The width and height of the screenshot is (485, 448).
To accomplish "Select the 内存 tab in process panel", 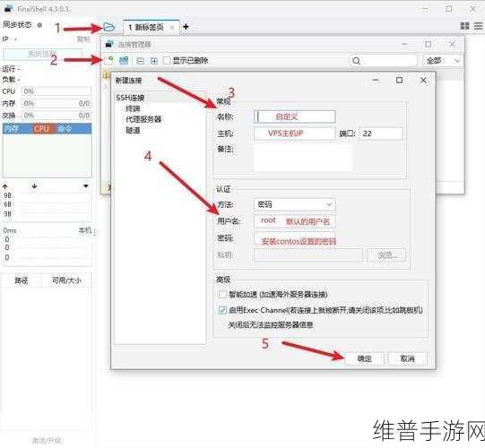I will point(12,129).
